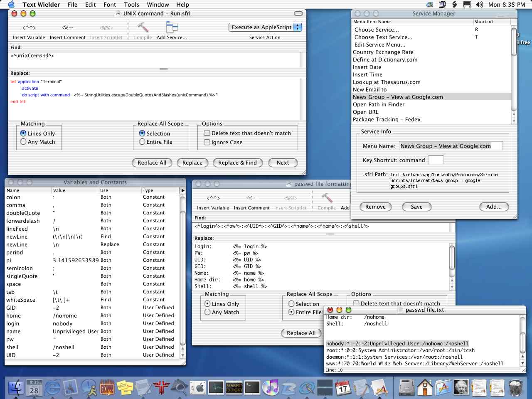Open the Edit menu

point(90,5)
